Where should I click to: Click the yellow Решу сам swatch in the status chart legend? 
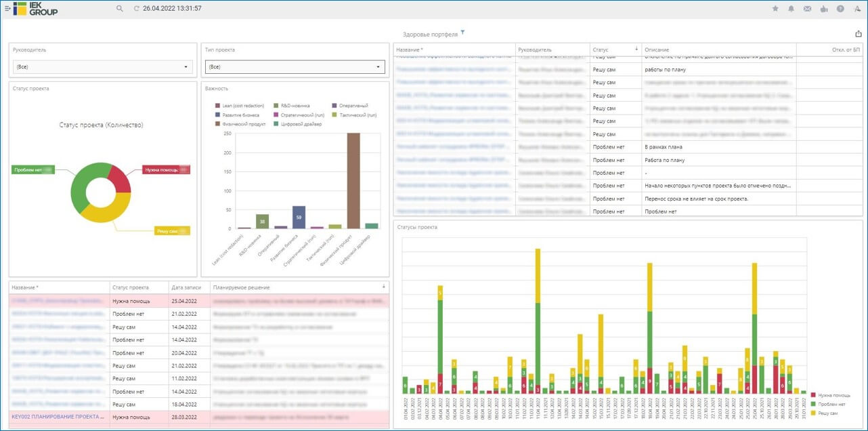point(815,413)
